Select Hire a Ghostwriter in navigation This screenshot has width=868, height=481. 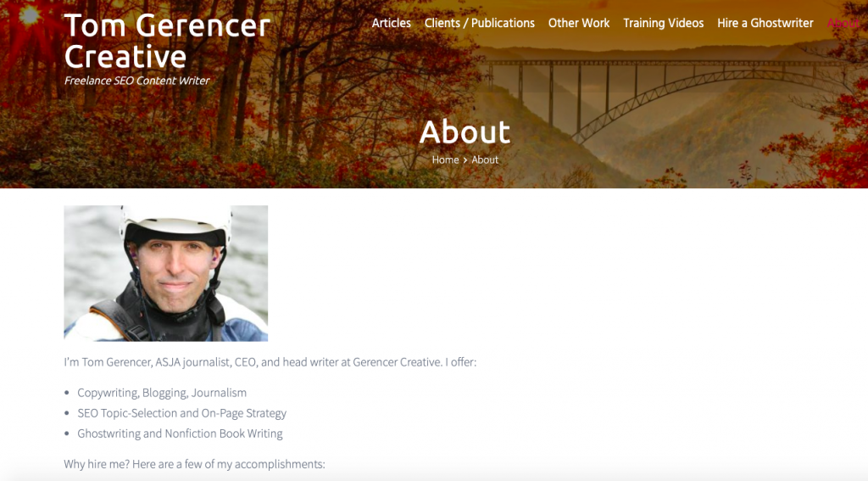pyautogui.click(x=765, y=23)
